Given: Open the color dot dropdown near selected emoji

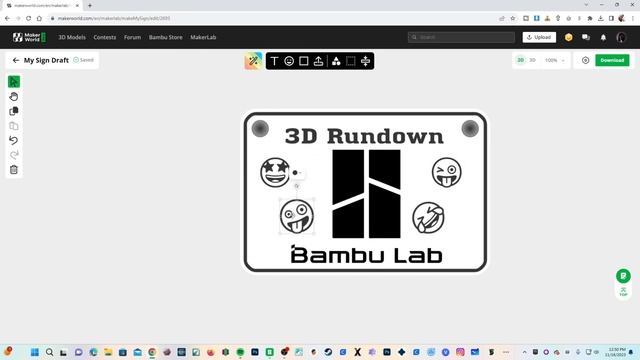Looking at the screenshot, I should point(297,173).
